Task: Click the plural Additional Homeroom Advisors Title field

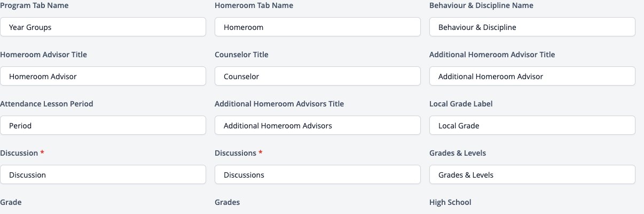Action: point(318,126)
